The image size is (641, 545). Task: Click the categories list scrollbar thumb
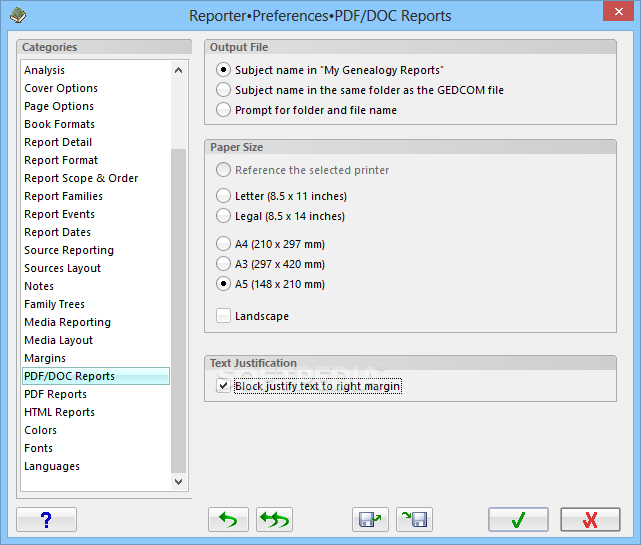tap(178, 311)
